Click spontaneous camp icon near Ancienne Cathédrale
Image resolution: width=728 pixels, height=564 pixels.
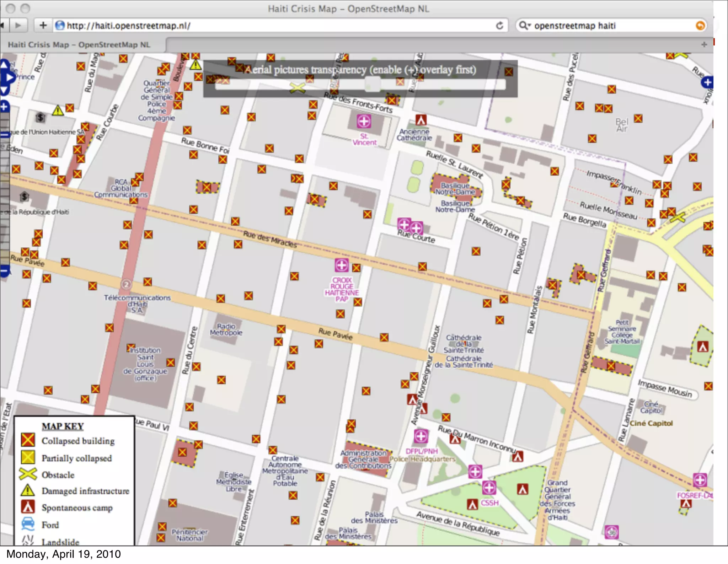(421, 120)
